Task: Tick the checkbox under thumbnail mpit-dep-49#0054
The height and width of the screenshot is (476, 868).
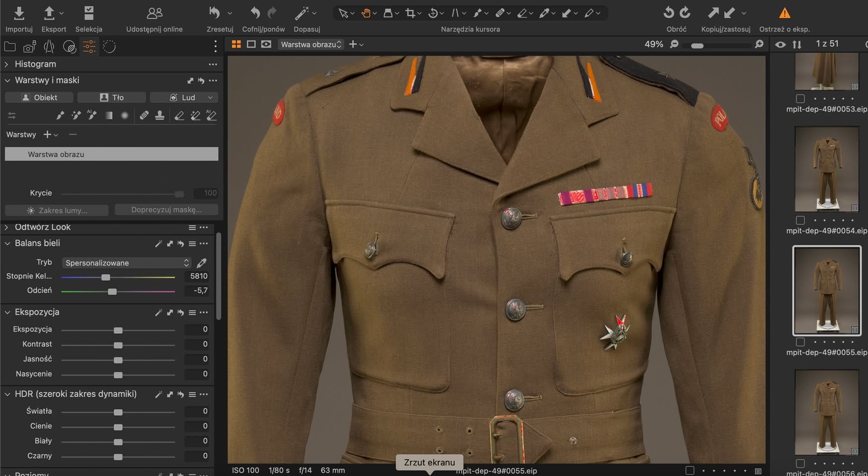Action: [x=800, y=220]
